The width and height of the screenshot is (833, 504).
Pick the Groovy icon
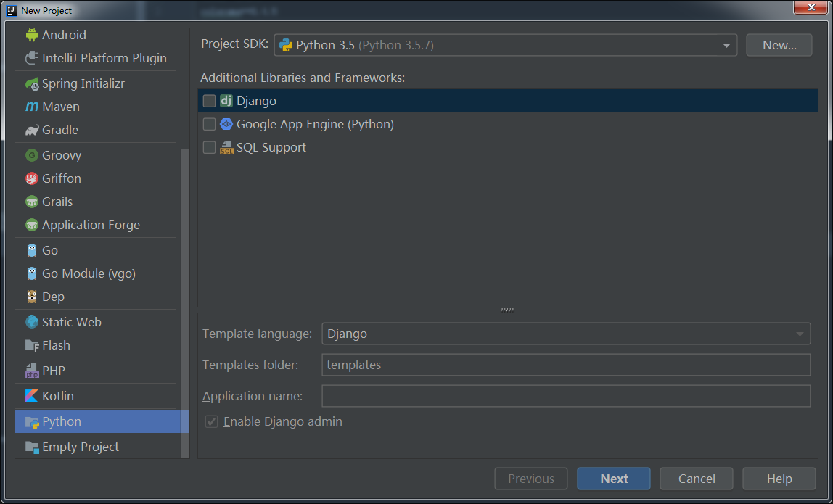[x=32, y=156]
